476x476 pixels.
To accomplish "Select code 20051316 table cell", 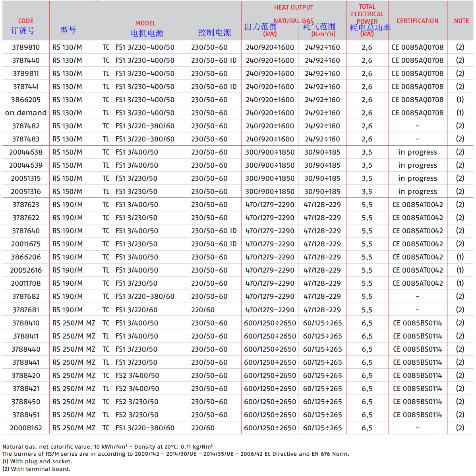I will pos(26,192).
